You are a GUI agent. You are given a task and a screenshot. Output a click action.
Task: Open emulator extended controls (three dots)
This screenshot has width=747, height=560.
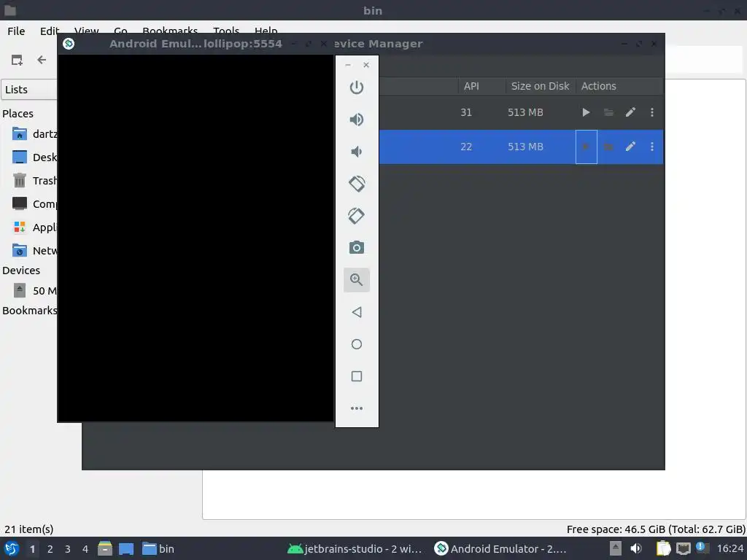pos(356,408)
